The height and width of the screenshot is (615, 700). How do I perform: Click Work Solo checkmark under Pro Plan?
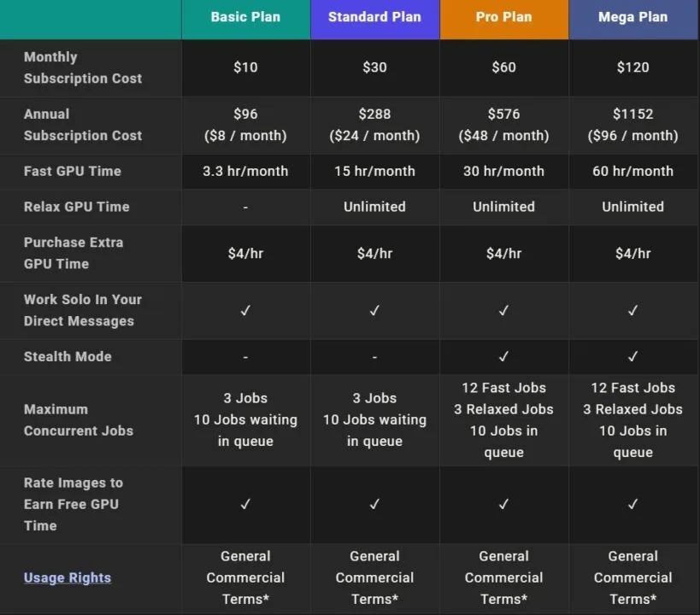(503, 311)
